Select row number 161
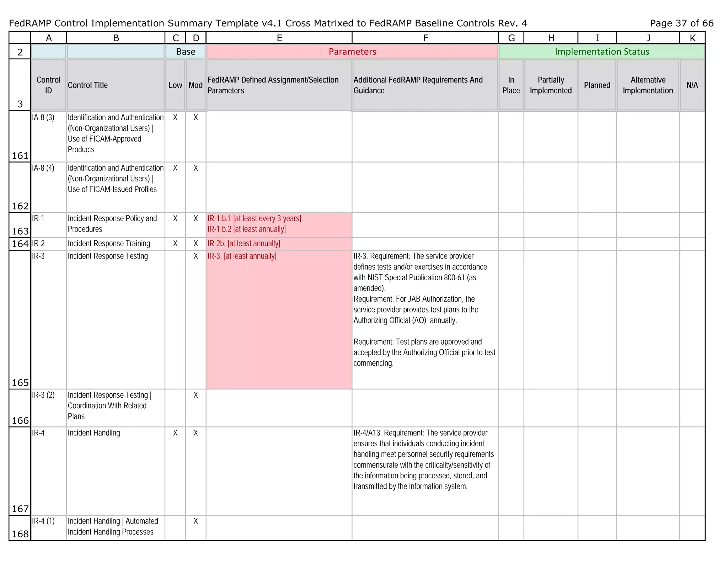 tap(20, 137)
